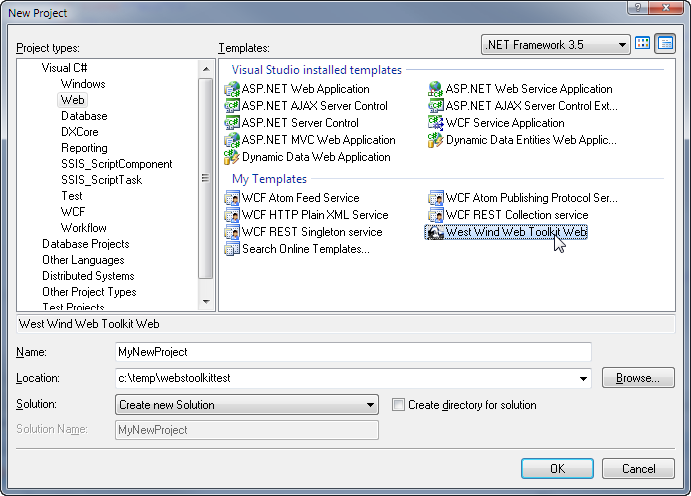Select the Search Online Templates icon
The height and width of the screenshot is (496, 691).
tap(232, 249)
